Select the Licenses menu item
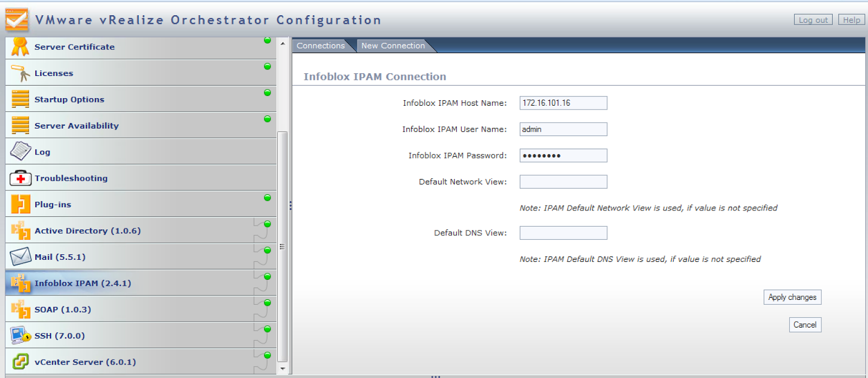The height and width of the screenshot is (378, 868). [x=141, y=73]
